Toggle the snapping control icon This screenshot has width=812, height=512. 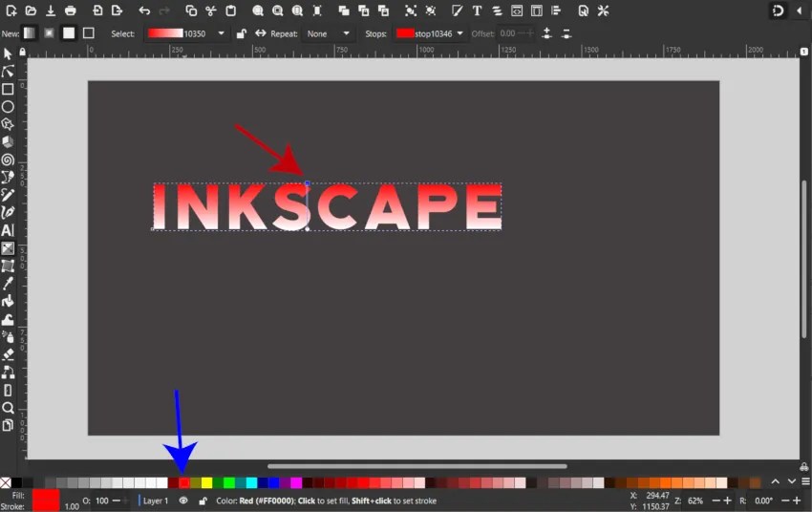click(778, 11)
